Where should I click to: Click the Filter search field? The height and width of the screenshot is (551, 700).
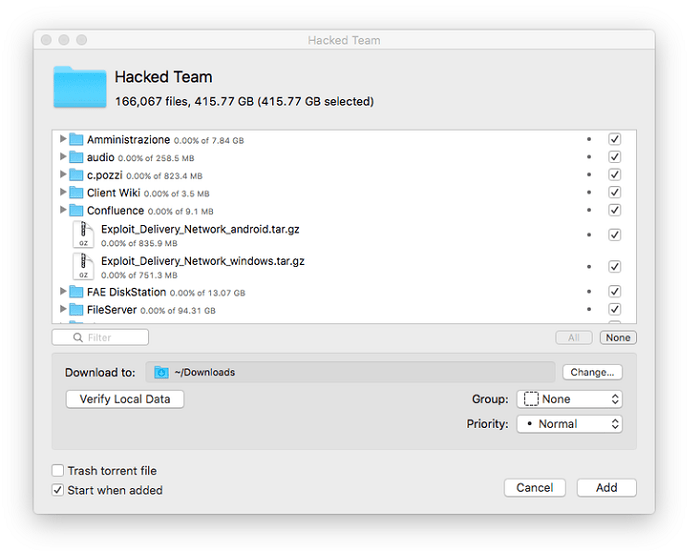tap(100, 338)
